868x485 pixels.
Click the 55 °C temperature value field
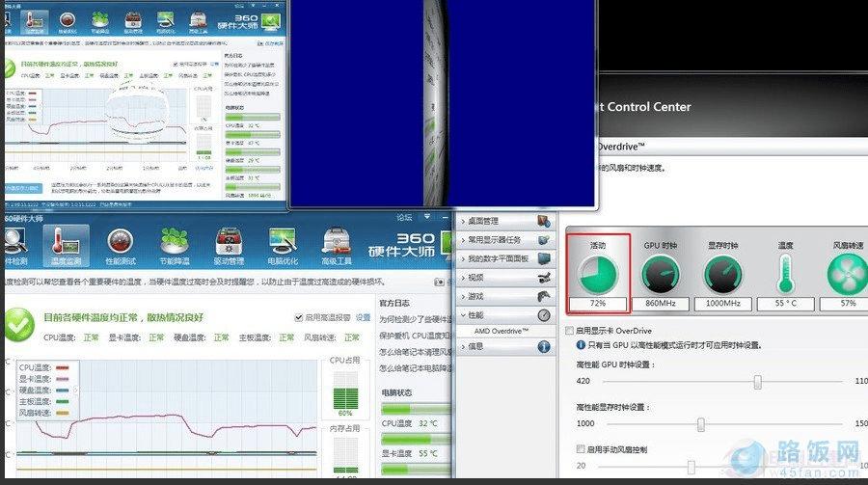coord(785,304)
